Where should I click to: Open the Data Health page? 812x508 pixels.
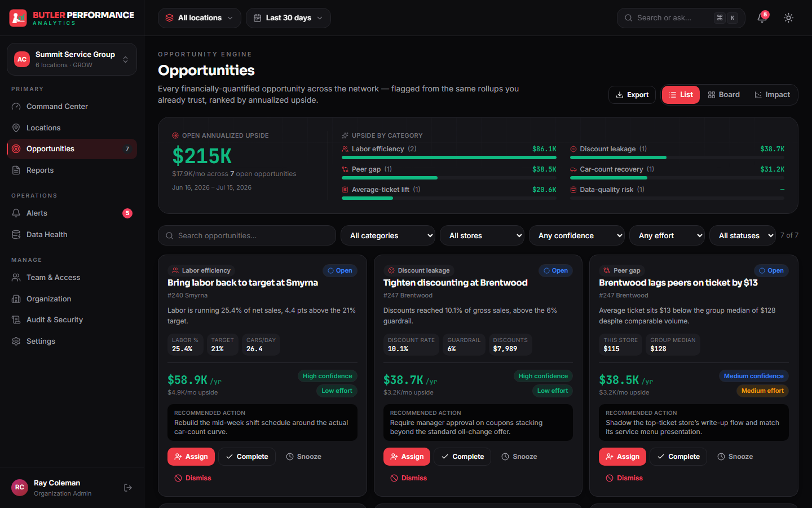point(72,235)
